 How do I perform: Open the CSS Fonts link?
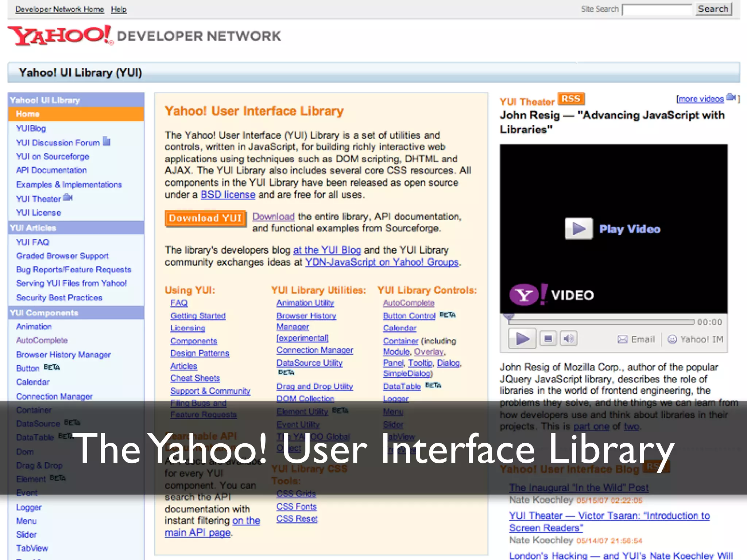pos(297,506)
